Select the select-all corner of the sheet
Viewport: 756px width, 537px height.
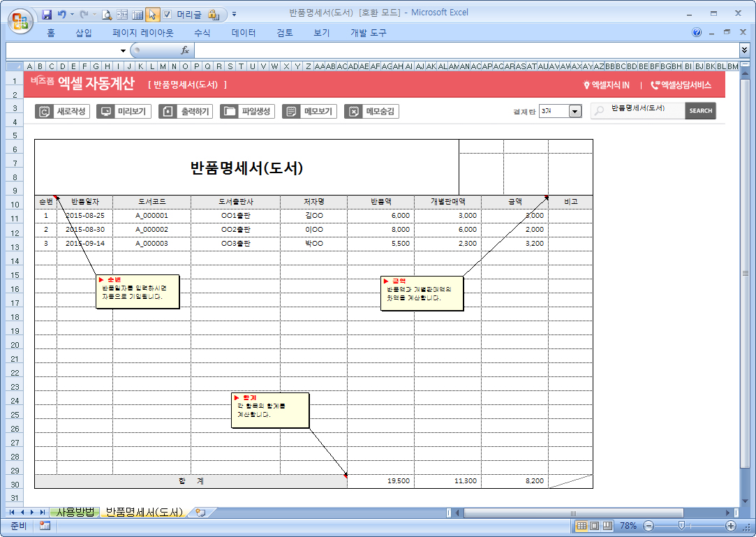tap(15, 66)
